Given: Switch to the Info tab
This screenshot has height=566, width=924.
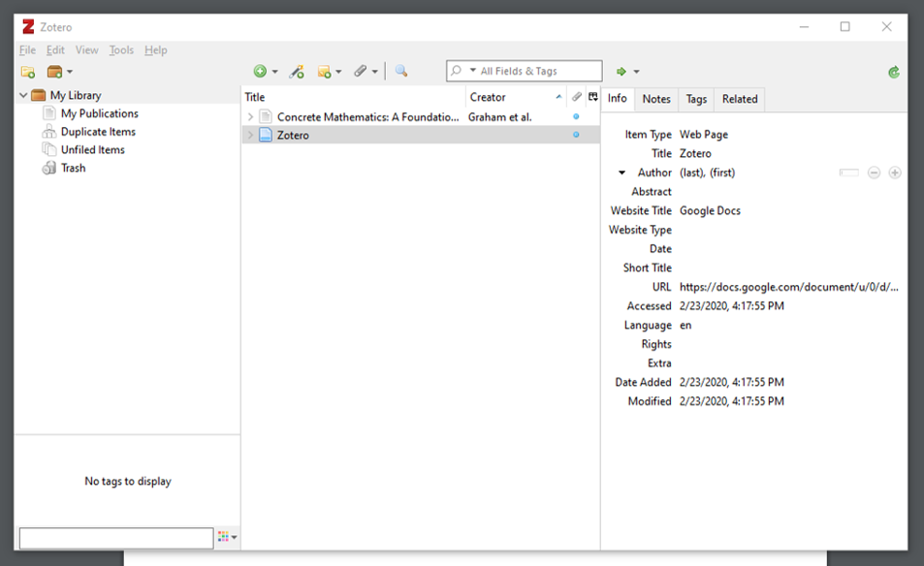Looking at the screenshot, I should click(x=617, y=98).
